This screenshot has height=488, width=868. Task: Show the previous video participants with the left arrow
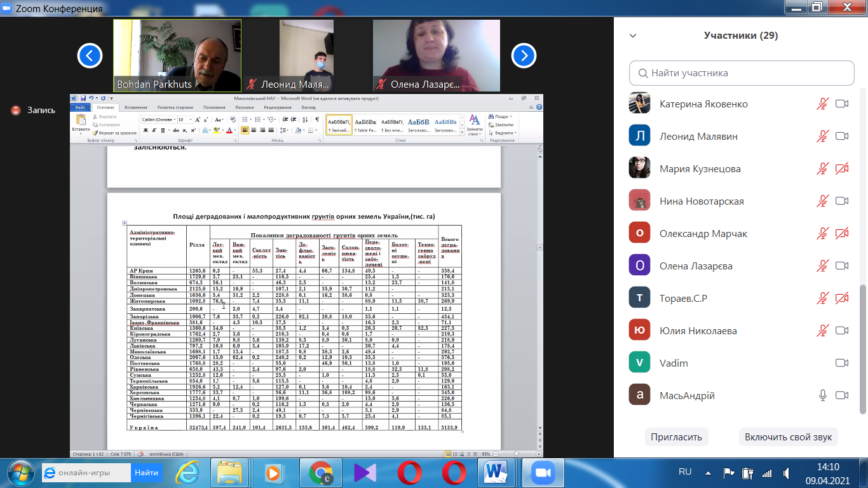[x=90, y=56]
